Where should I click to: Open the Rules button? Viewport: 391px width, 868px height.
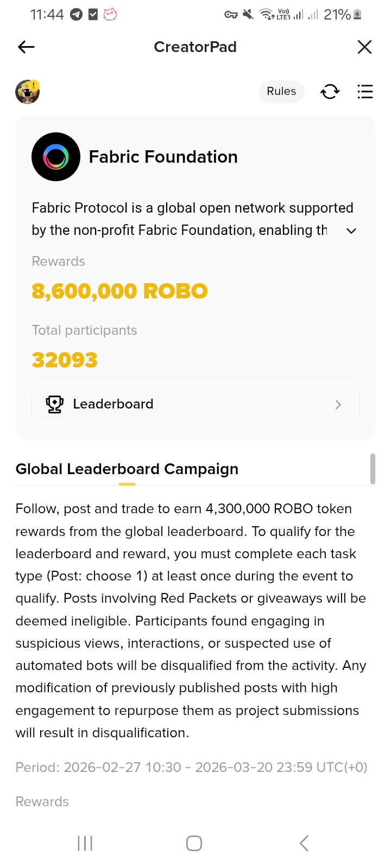[281, 91]
